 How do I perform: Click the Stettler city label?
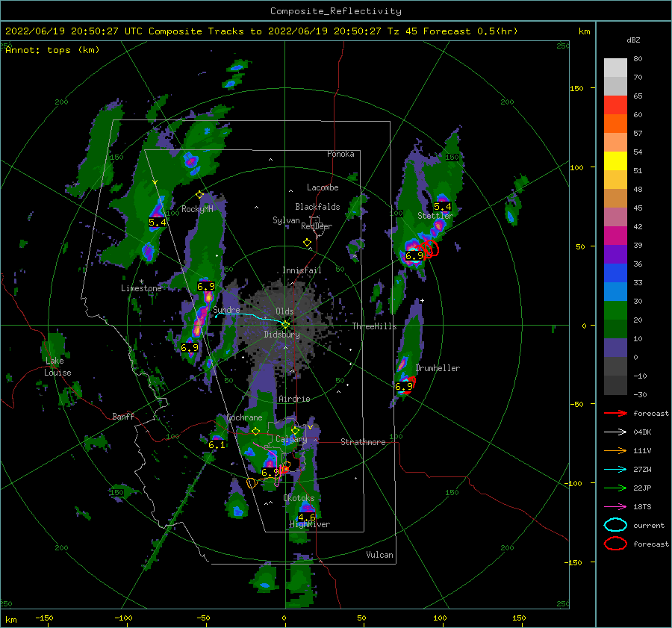[x=435, y=216]
